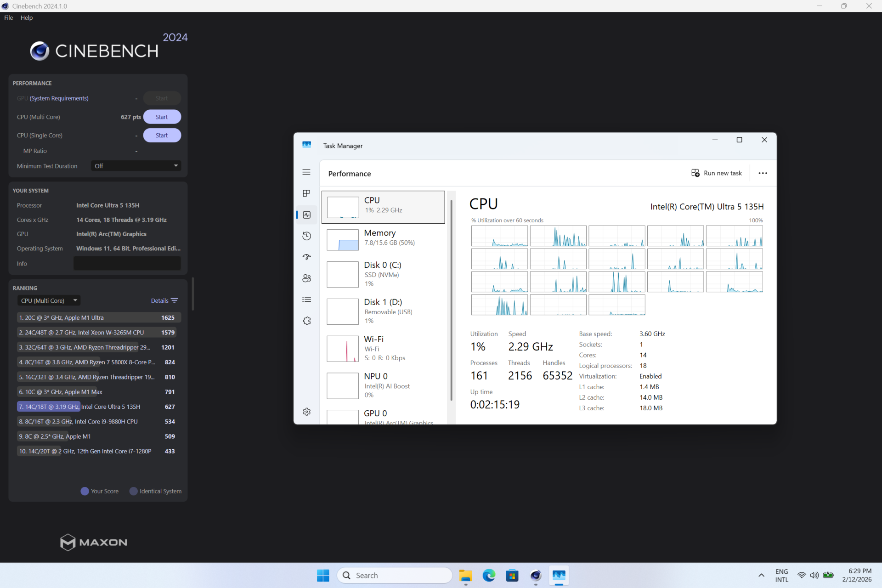Open File Explorer from taskbar
This screenshot has height=588, width=882.
(x=465, y=575)
